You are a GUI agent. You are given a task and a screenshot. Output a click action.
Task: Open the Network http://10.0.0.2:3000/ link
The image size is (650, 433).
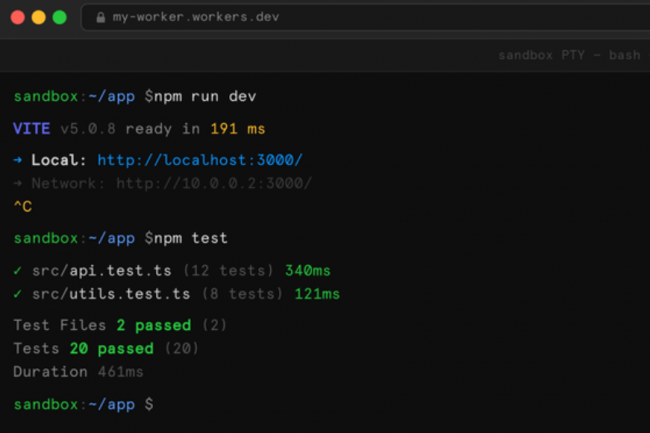pos(213,184)
